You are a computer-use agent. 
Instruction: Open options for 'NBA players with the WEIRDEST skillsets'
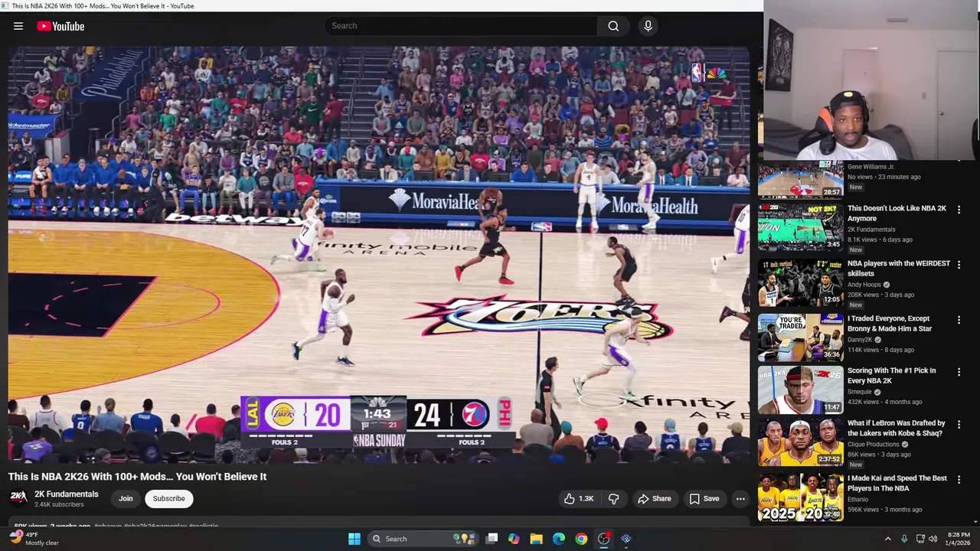(959, 265)
